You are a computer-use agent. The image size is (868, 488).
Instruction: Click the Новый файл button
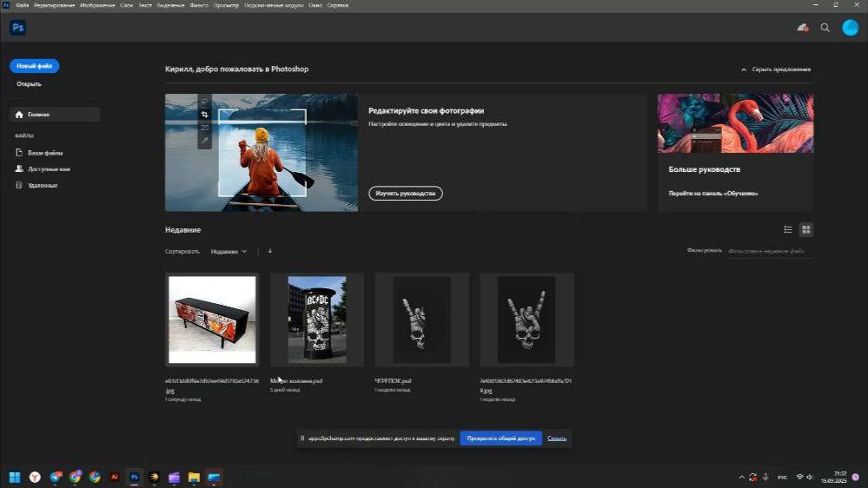[x=35, y=66]
